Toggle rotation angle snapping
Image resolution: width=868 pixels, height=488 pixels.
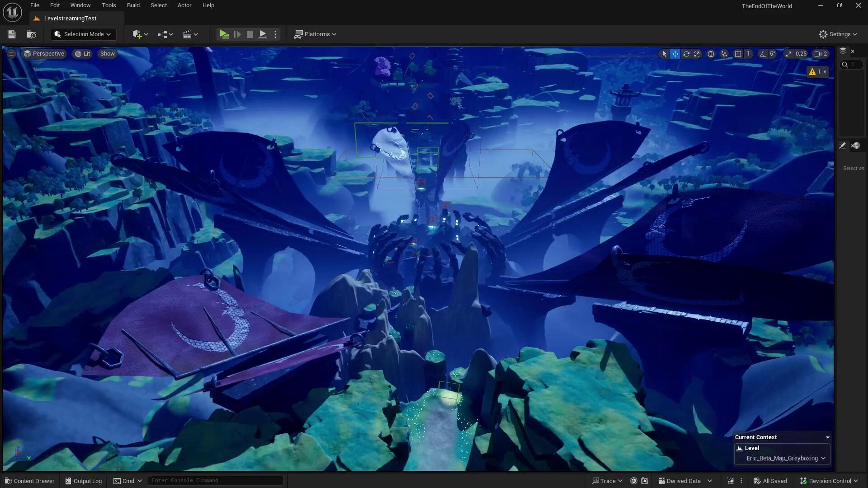pos(763,54)
